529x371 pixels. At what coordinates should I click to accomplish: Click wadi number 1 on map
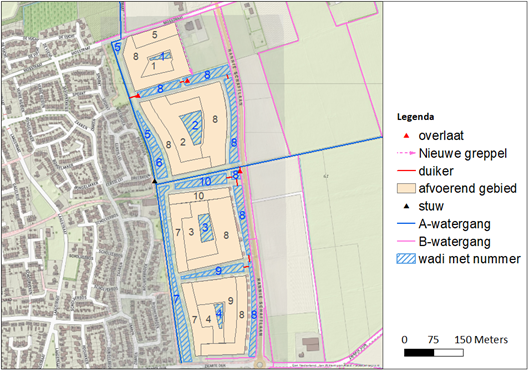[163, 56]
